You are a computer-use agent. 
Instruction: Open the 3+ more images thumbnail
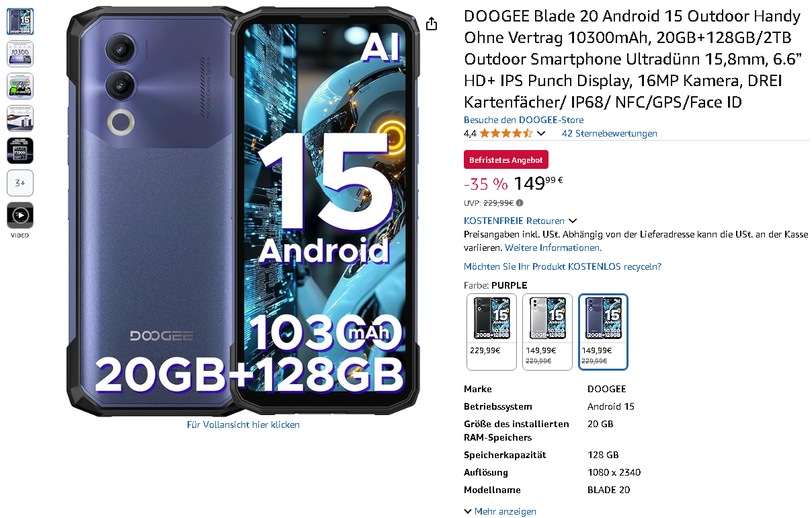point(20,183)
